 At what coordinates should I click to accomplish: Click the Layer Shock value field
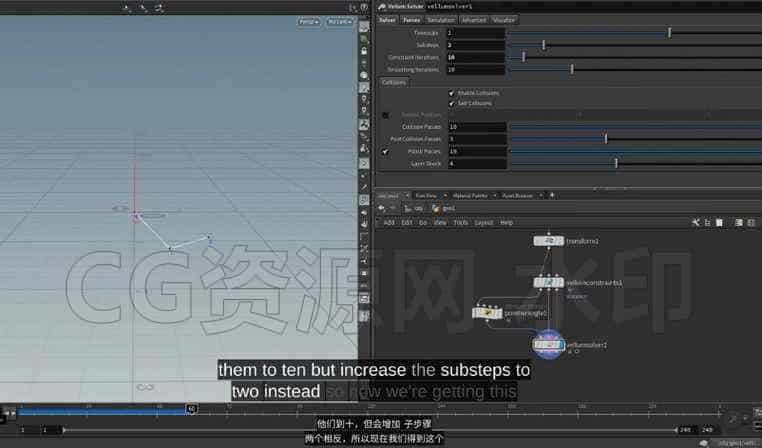[477, 164]
